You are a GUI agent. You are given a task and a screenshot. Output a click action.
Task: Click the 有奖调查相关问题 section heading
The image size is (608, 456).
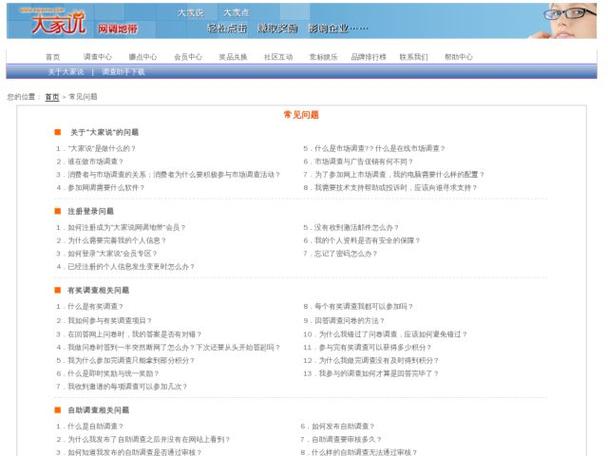pos(98,290)
